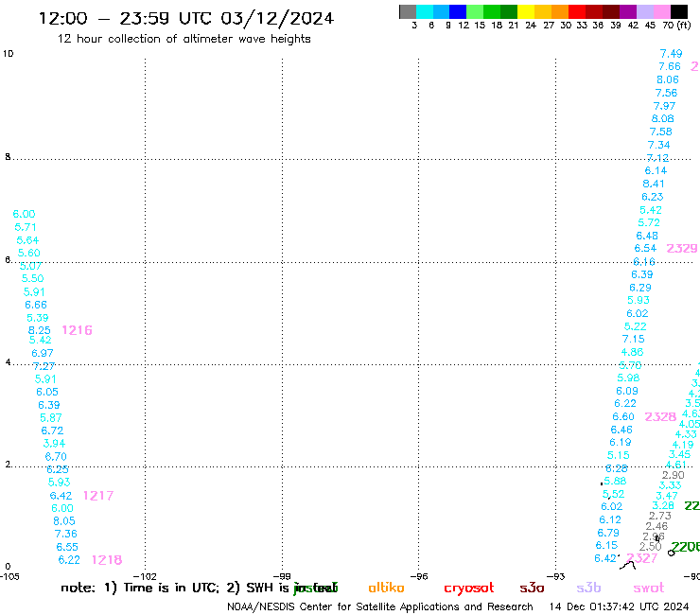Viewport: 700px width, 615px height.
Task: Click the wave height value 7.97
Action: pos(664,106)
